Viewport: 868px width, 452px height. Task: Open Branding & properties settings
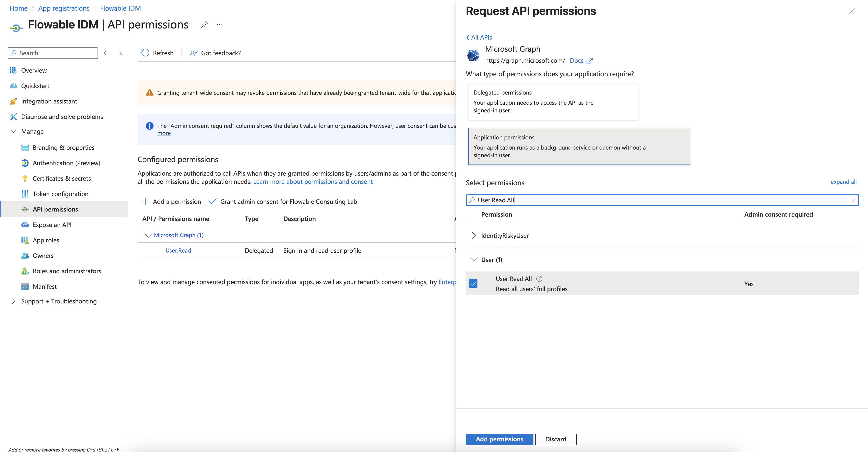(63, 147)
